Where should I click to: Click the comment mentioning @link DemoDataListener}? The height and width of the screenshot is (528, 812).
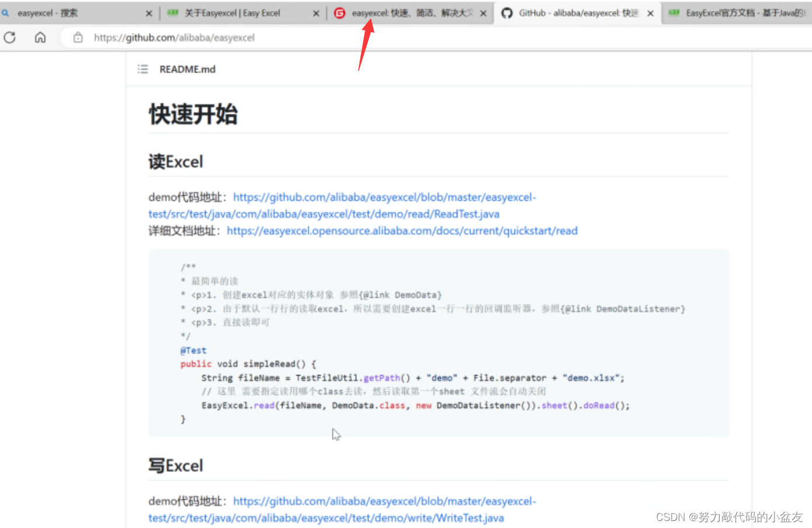click(x=433, y=308)
